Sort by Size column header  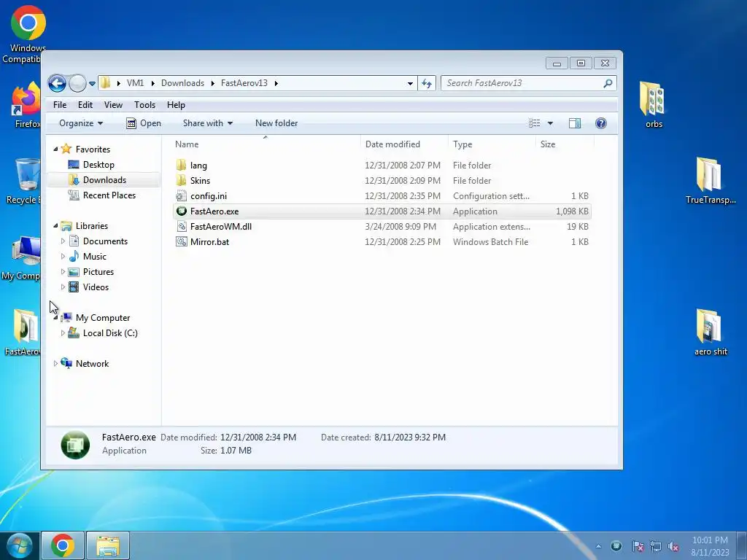(x=548, y=144)
